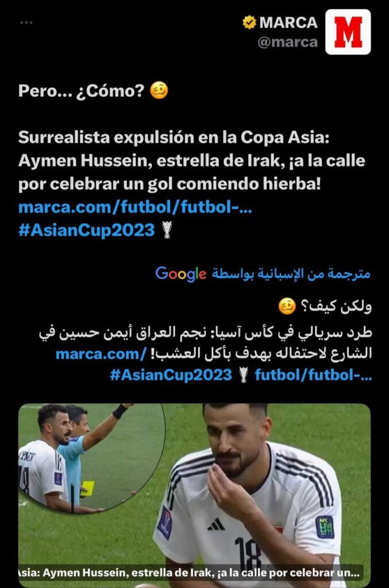The width and height of the screenshot is (389, 588).
Task: Open the article caption about Aymen Hussein
Action: 190,573
